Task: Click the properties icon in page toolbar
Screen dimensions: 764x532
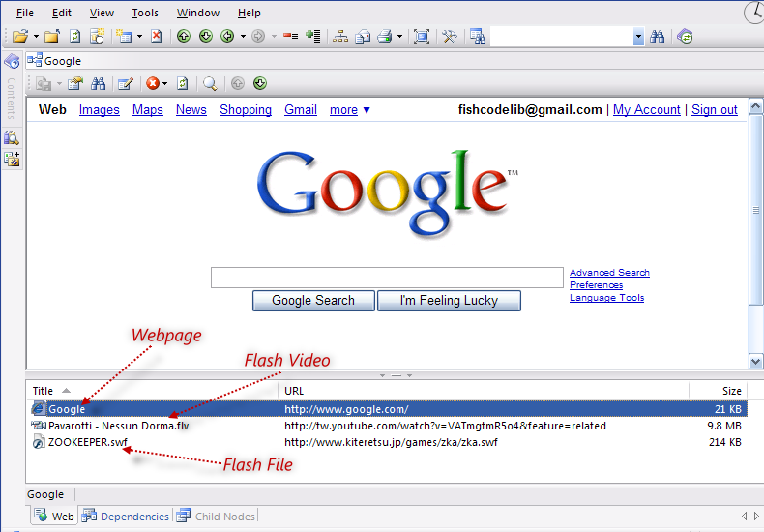Action: tap(75, 84)
